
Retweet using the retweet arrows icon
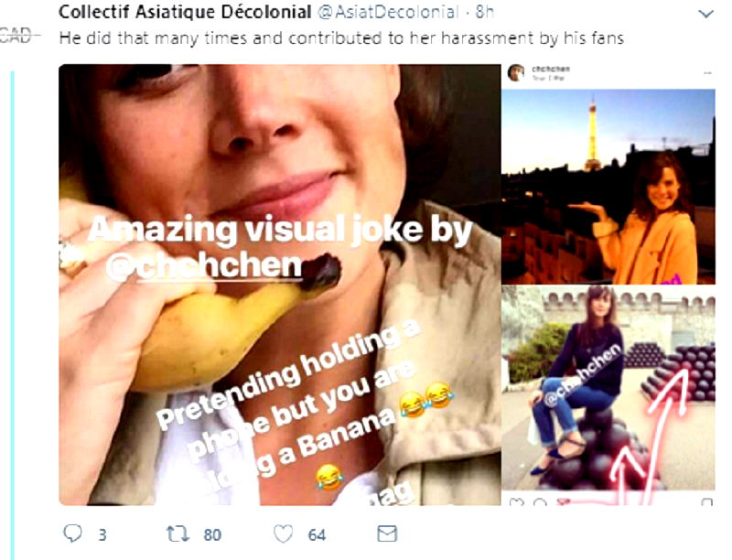coord(178,533)
